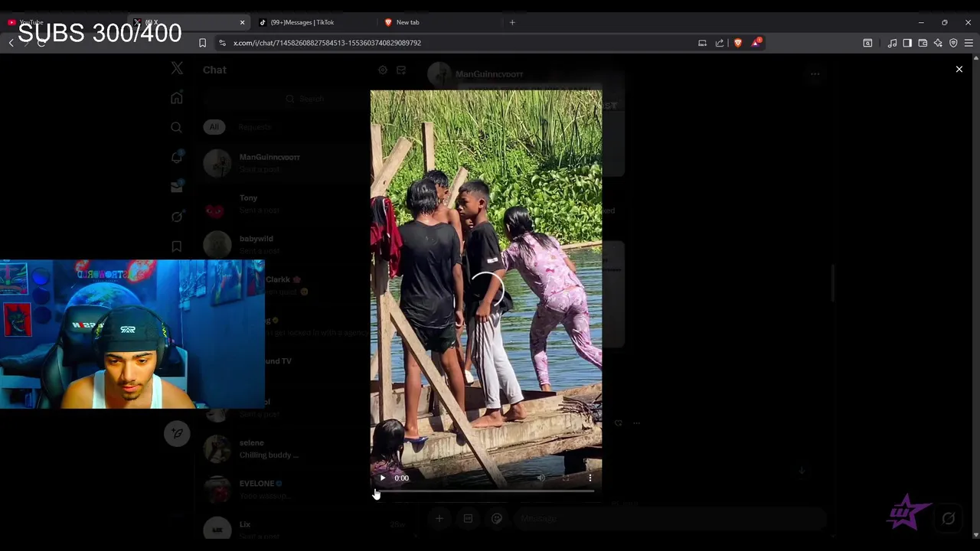Image resolution: width=980 pixels, height=551 pixels.
Task: Click ManGuinncvoorr name in chat header
Action: pos(488,74)
